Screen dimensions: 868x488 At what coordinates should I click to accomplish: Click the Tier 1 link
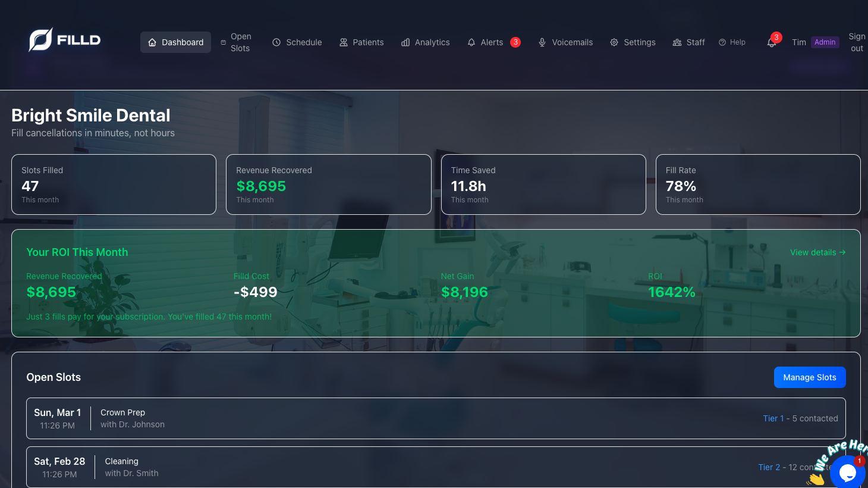point(773,418)
